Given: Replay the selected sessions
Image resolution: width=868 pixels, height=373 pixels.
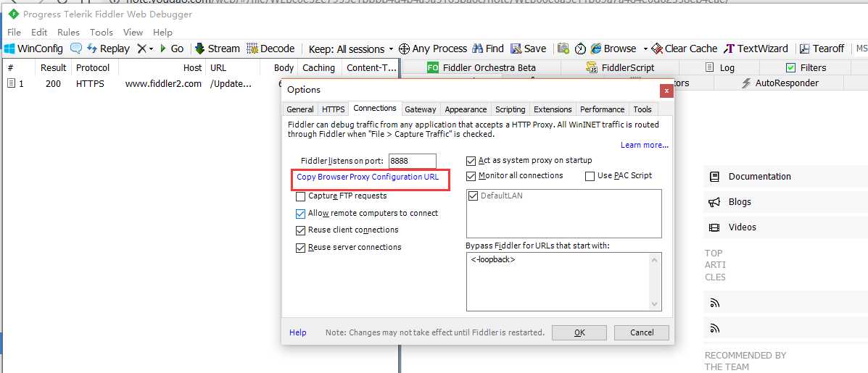Looking at the screenshot, I should point(109,49).
